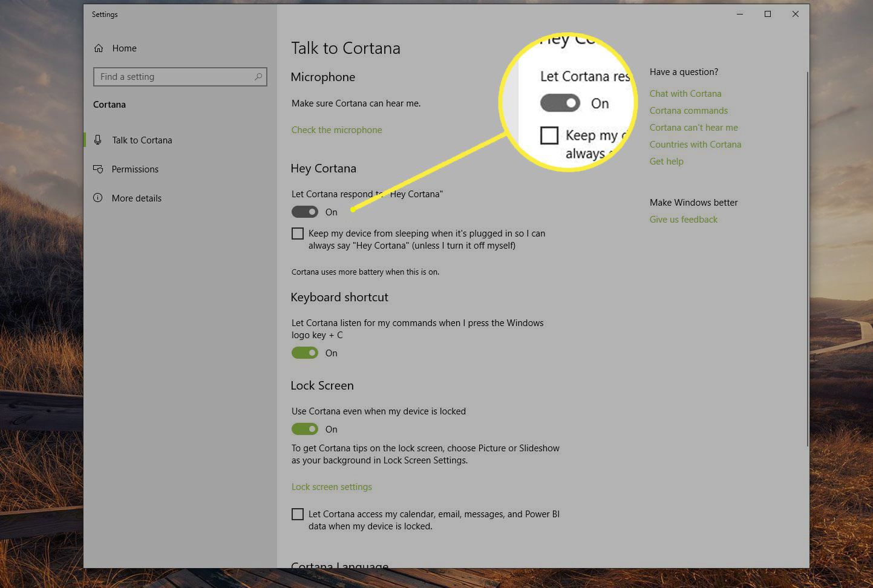The height and width of the screenshot is (588, 873).
Task: Check Let Cortana access my calendar box
Action: click(298, 514)
